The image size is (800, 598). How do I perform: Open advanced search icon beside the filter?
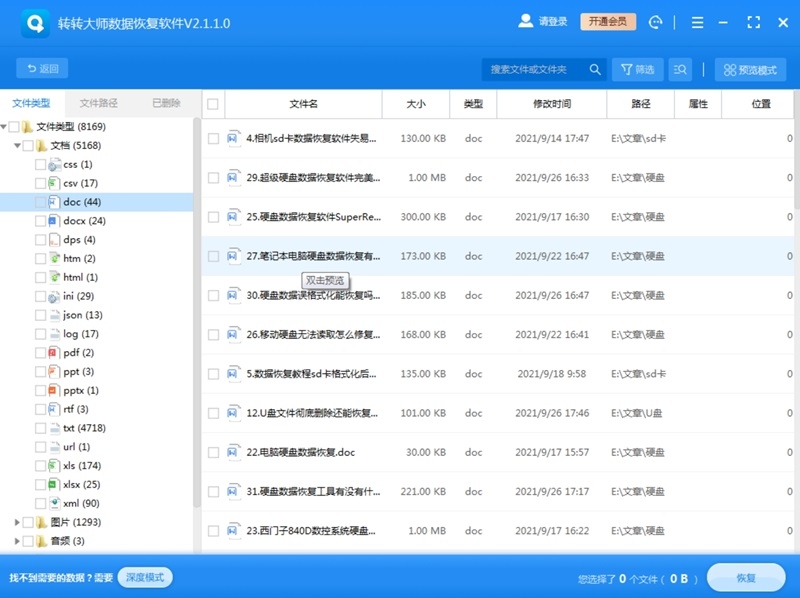click(679, 69)
